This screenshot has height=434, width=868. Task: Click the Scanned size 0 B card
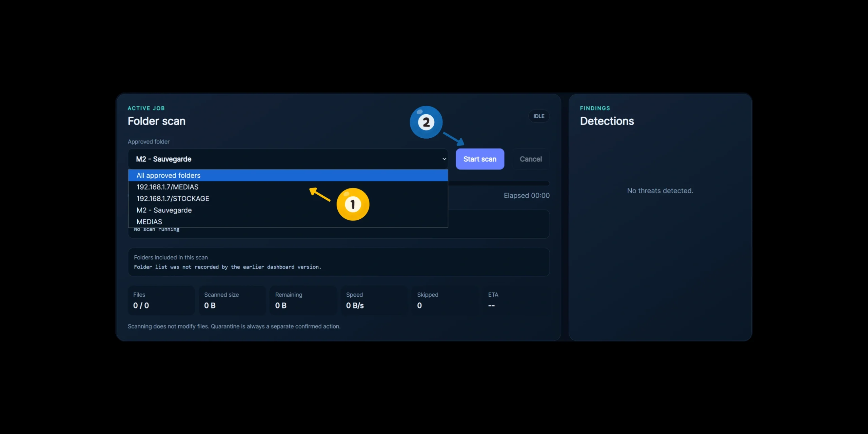232,300
